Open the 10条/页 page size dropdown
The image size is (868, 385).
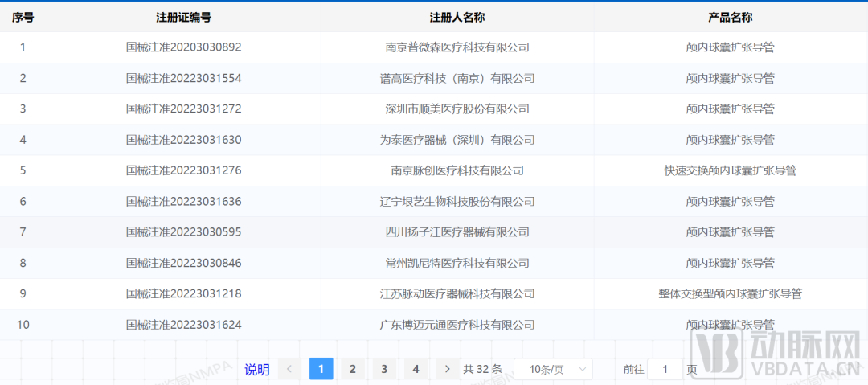click(552, 369)
